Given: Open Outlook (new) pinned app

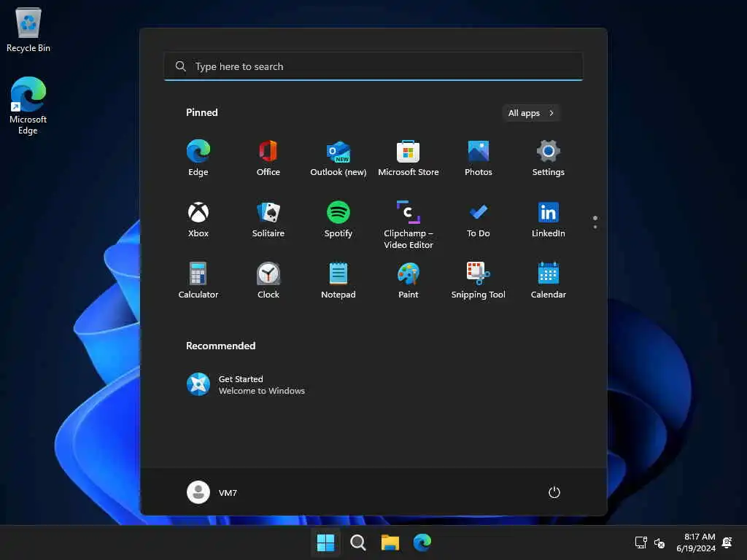Looking at the screenshot, I should pos(338,158).
